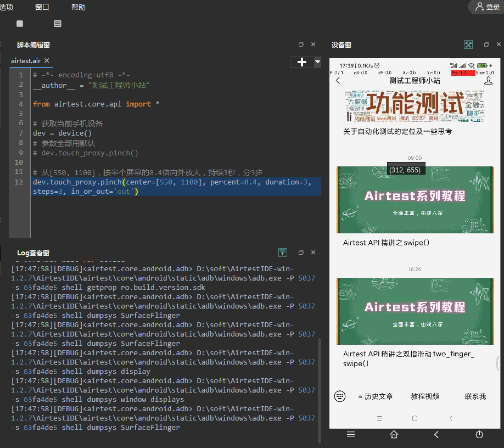Image resolution: width=504 pixels, height=448 pixels.
Task: Close the airtest.air tab
Action: click(47, 60)
